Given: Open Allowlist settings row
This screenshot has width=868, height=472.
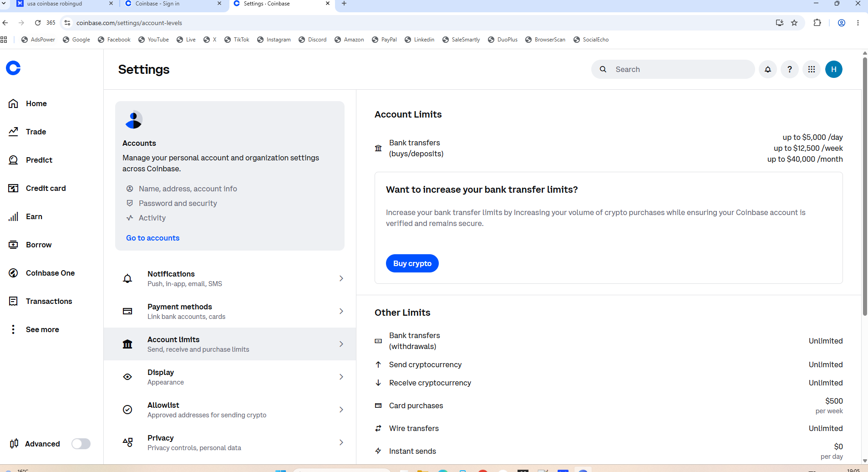Looking at the screenshot, I should pyautogui.click(x=230, y=410).
